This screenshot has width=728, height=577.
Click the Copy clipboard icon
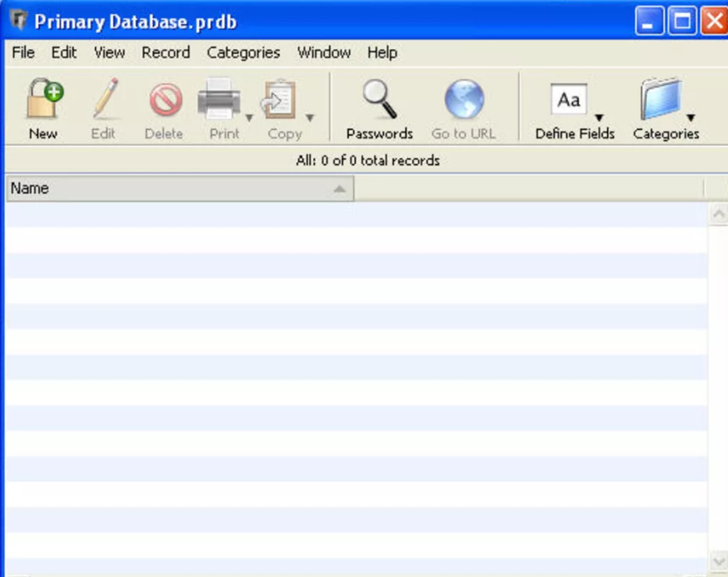point(278,99)
